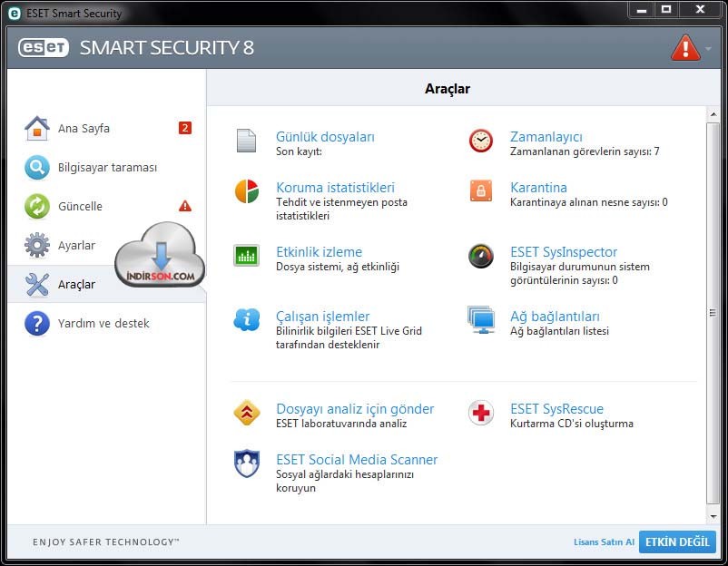Open the Karantina link
This screenshot has height=566, width=728.
tap(538, 188)
